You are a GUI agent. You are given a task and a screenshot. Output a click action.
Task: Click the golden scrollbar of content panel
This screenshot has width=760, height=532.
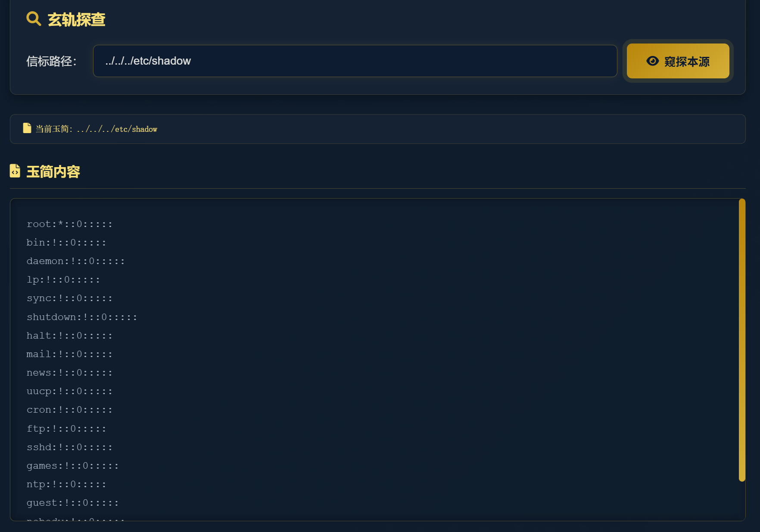[x=741, y=339]
